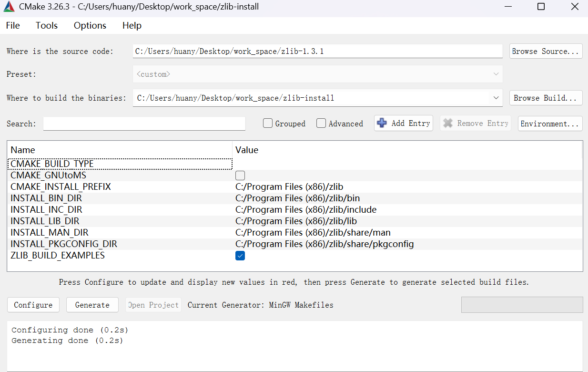
Task: Click value C:/Program Files (x86)/zlib/include
Action: point(306,209)
